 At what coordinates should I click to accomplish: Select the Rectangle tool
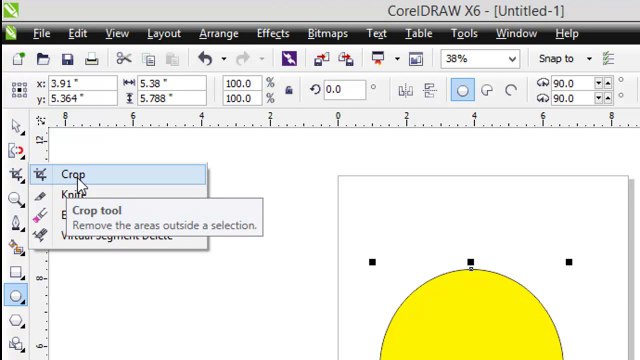16,272
